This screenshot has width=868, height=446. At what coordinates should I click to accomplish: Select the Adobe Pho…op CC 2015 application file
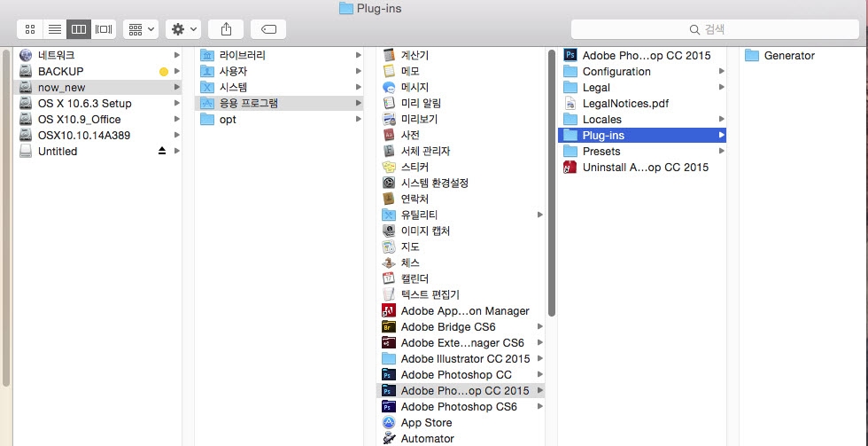642,55
